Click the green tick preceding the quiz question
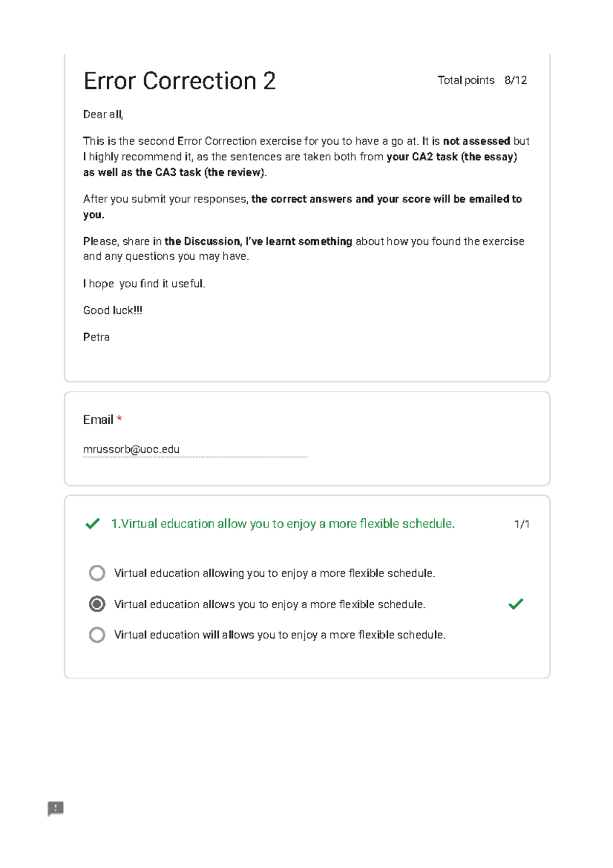Viewport: 613px width, 868px height. point(92,523)
